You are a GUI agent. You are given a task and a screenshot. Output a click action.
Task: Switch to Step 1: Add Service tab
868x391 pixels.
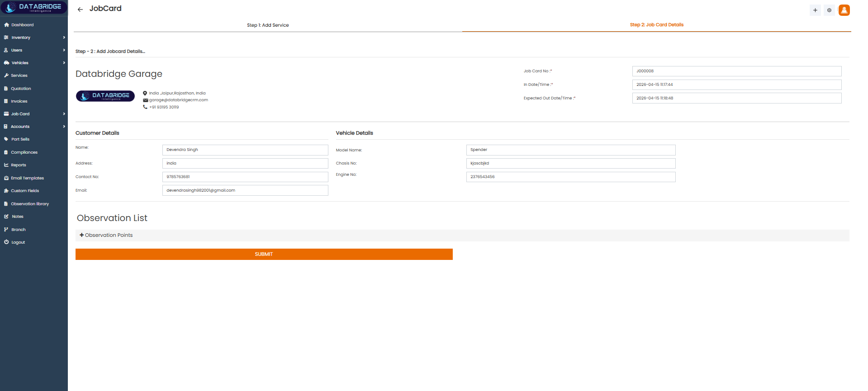coord(268,25)
